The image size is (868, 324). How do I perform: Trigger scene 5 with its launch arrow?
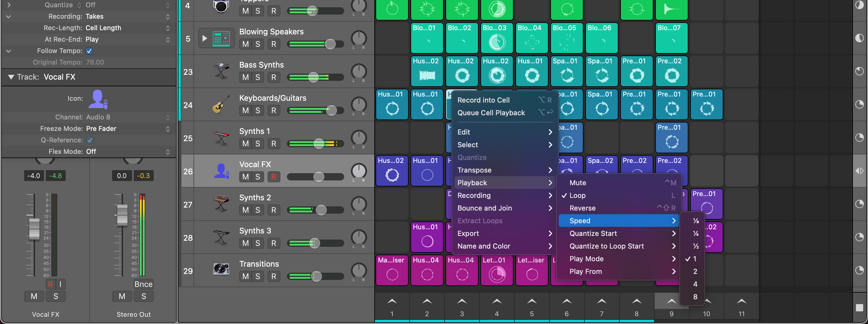[x=531, y=301]
